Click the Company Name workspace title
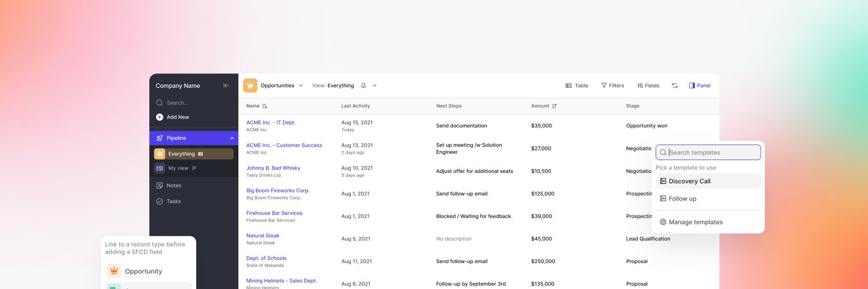This screenshot has height=289, width=868. [178, 86]
